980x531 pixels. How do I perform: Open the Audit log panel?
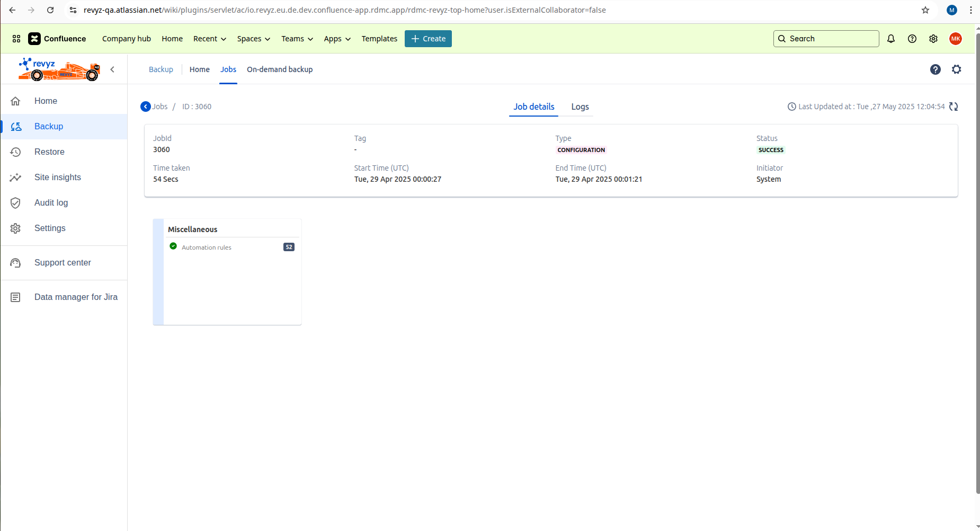pyautogui.click(x=51, y=202)
